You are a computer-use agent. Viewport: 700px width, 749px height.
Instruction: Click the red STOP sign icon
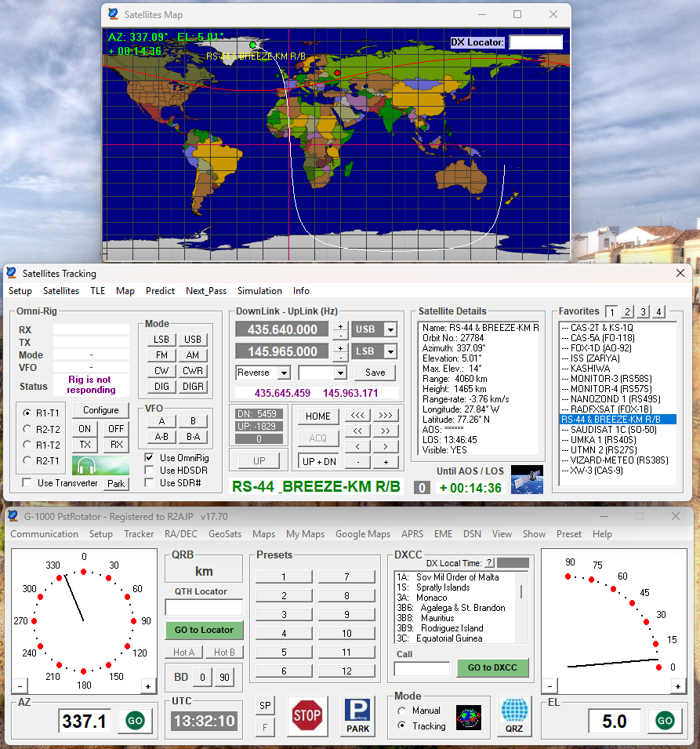pos(307,715)
